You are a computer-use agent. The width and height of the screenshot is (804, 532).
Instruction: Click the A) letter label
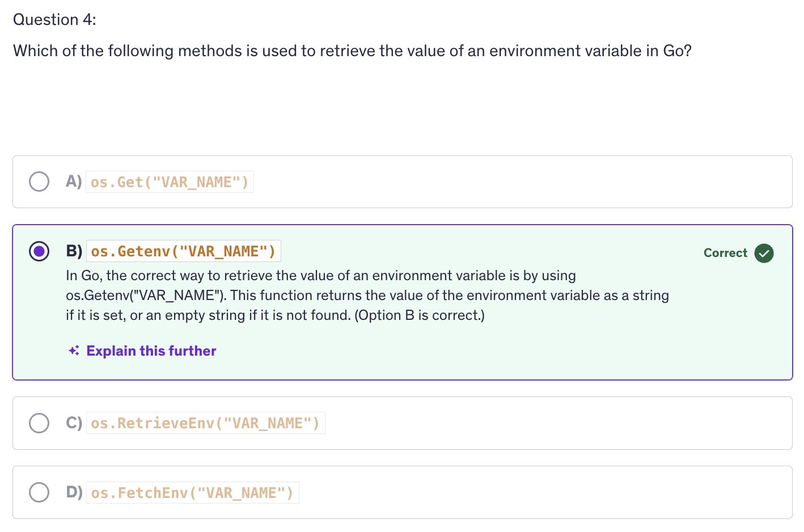(74, 181)
